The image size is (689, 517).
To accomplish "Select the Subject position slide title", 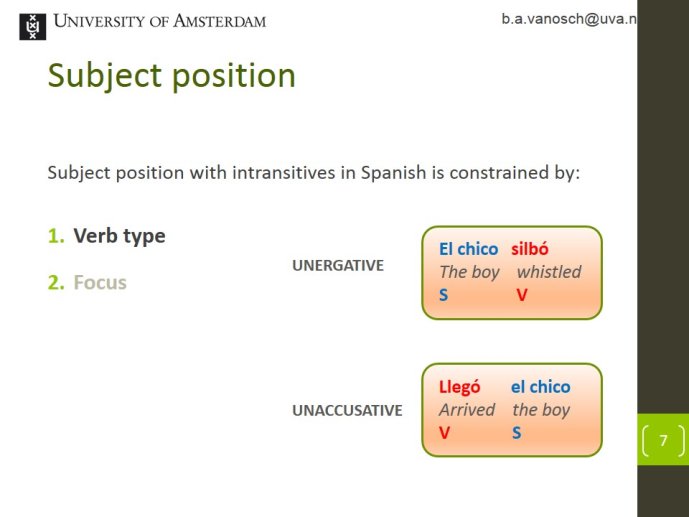I will 171,76.
